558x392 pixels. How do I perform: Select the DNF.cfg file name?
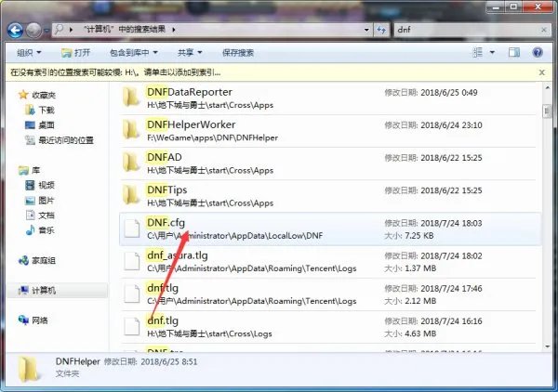166,223
